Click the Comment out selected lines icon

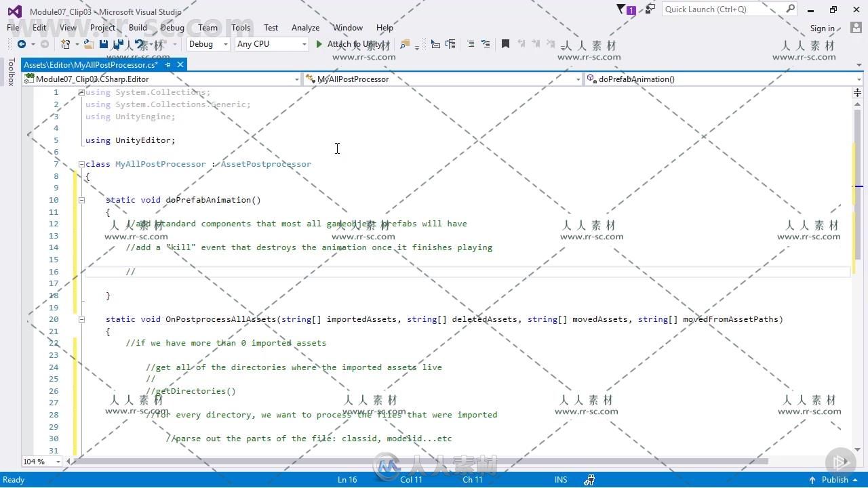click(x=471, y=44)
